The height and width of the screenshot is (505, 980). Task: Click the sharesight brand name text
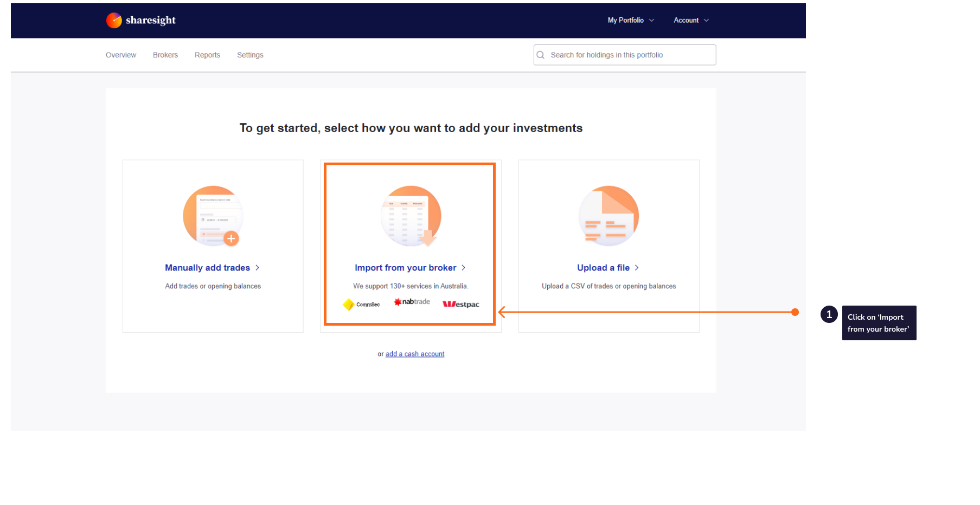(x=151, y=20)
